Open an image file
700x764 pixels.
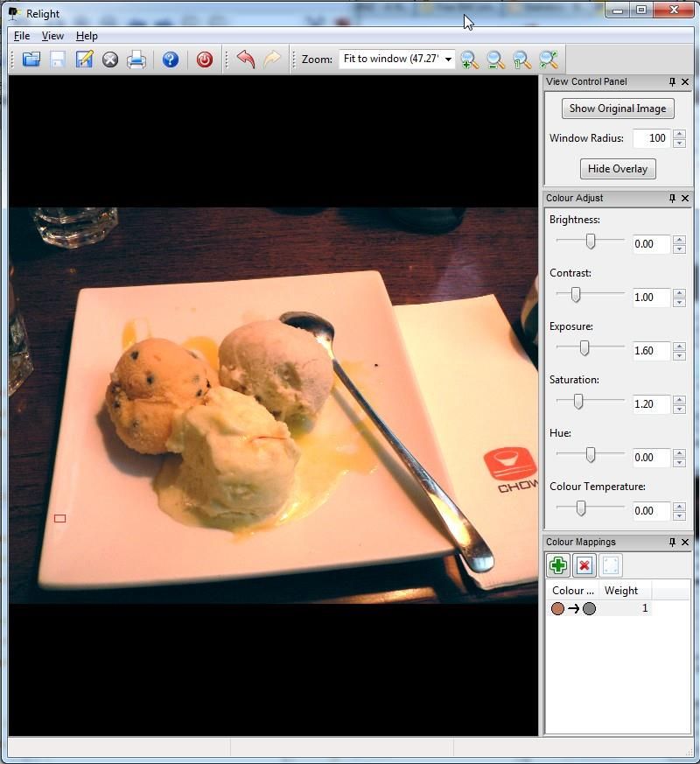tap(31, 60)
